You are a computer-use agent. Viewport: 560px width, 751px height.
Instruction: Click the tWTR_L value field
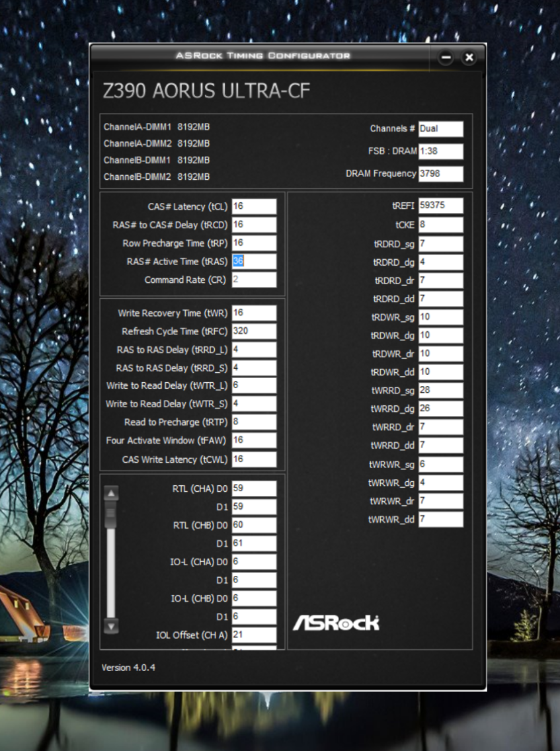(254, 385)
